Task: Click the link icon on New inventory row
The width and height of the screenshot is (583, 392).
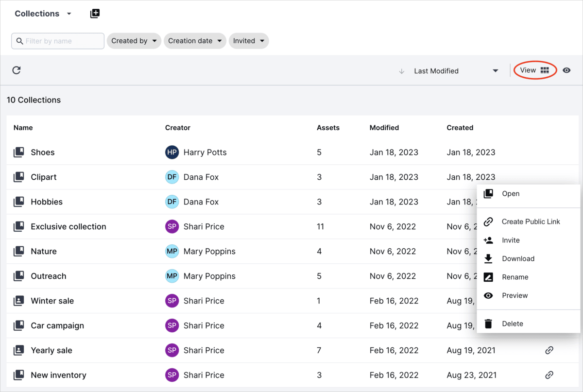Action: tap(549, 375)
